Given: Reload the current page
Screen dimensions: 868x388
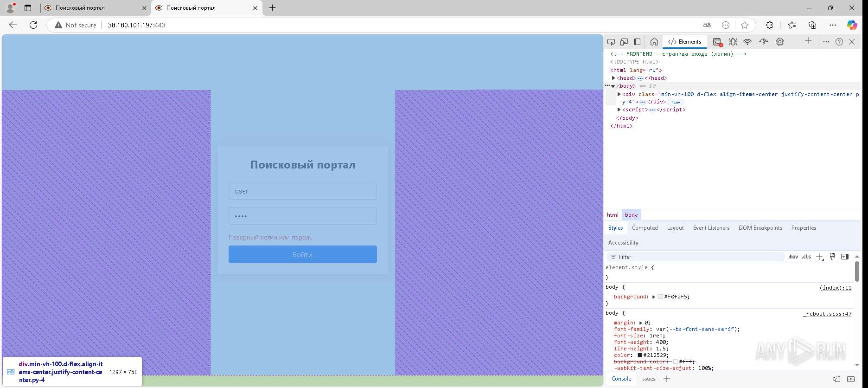Looking at the screenshot, I should pos(33,25).
